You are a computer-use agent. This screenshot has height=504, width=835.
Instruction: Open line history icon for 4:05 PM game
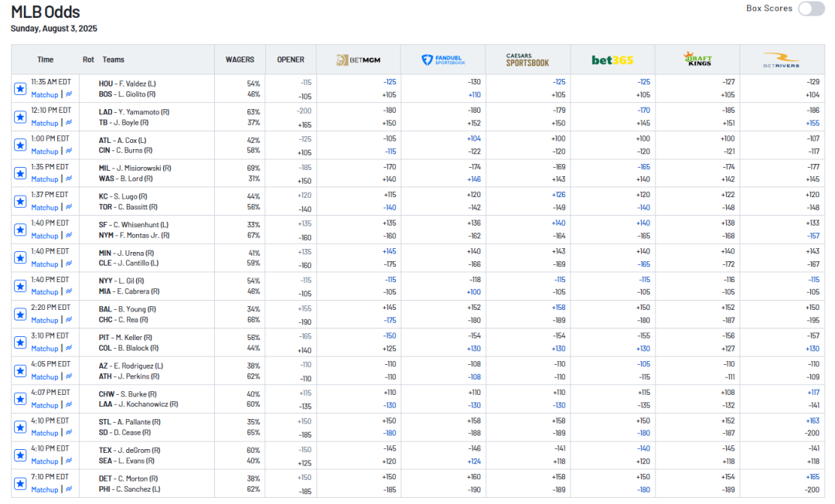(x=70, y=376)
